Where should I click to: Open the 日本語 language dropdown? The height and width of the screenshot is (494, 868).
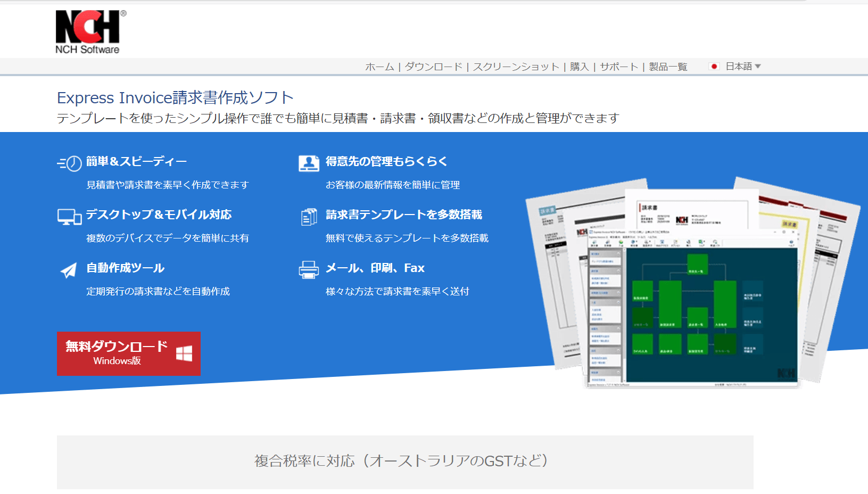743,67
